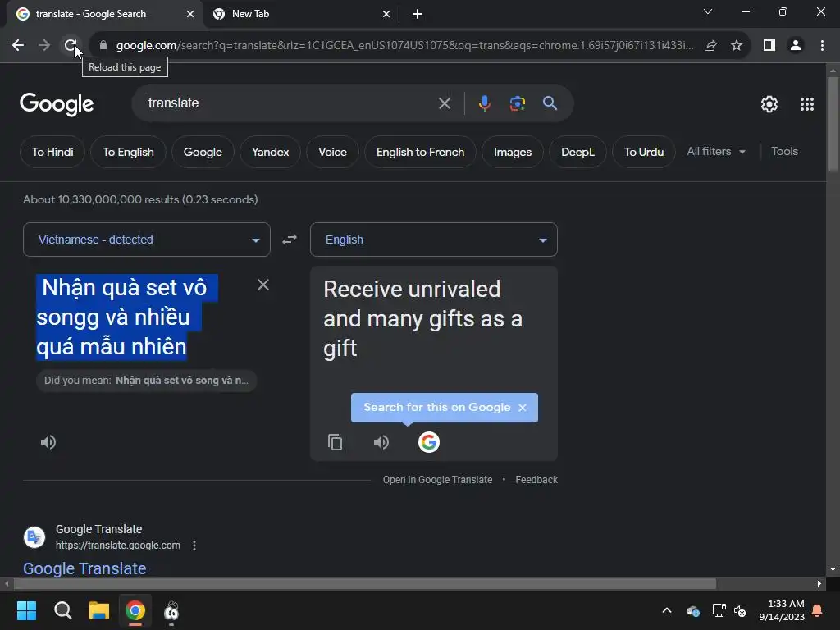Screen dimensions: 840x630
Task: Accept the Did you mean suggestion
Action: click(x=146, y=381)
